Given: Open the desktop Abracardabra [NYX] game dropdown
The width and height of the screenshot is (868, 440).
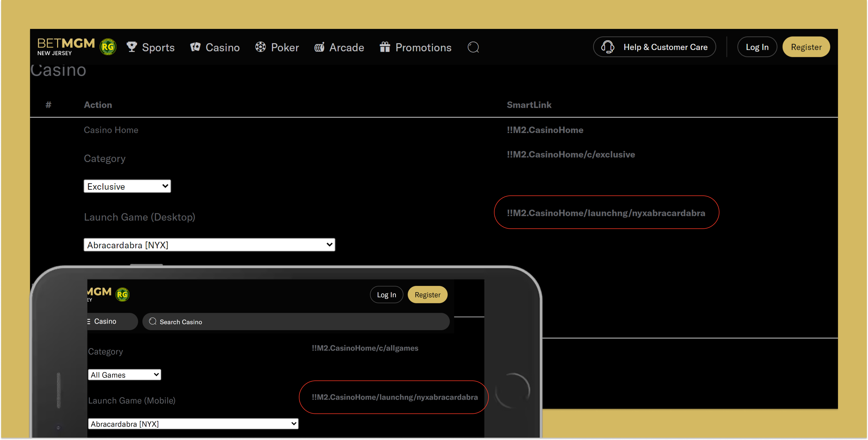Looking at the screenshot, I should (x=209, y=245).
